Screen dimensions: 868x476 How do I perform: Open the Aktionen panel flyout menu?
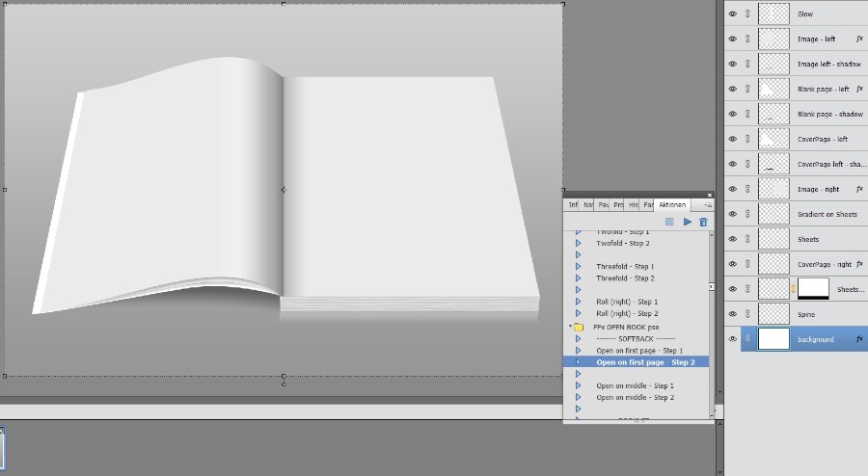click(708, 205)
